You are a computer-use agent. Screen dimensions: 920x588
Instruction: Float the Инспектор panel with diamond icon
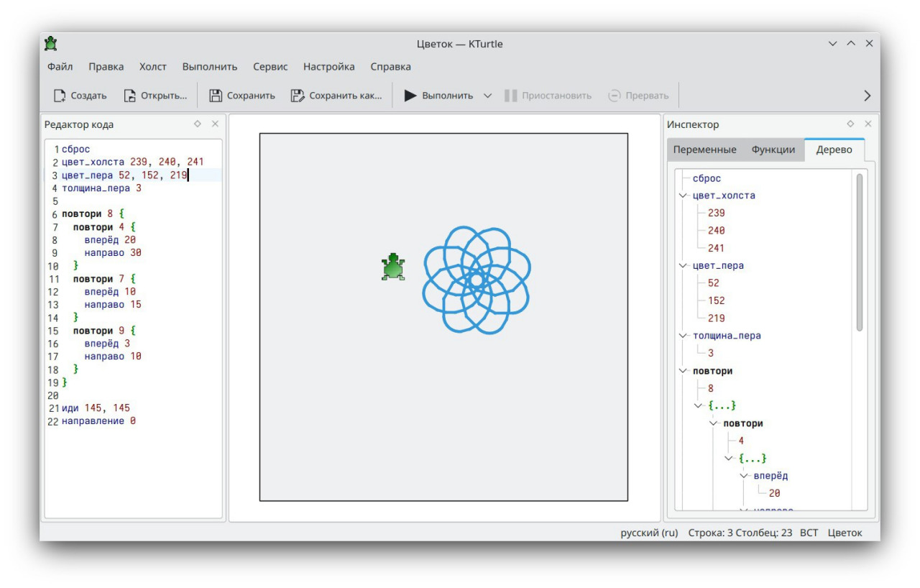[850, 124]
